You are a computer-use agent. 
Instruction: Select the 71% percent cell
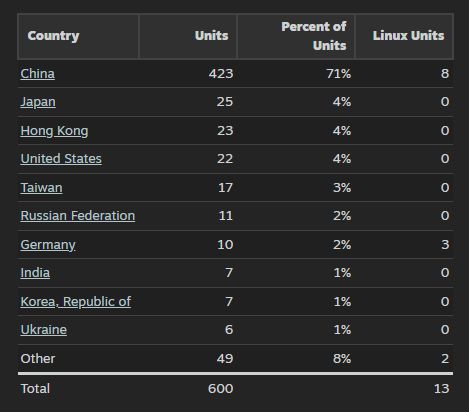click(x=339, y=74)
